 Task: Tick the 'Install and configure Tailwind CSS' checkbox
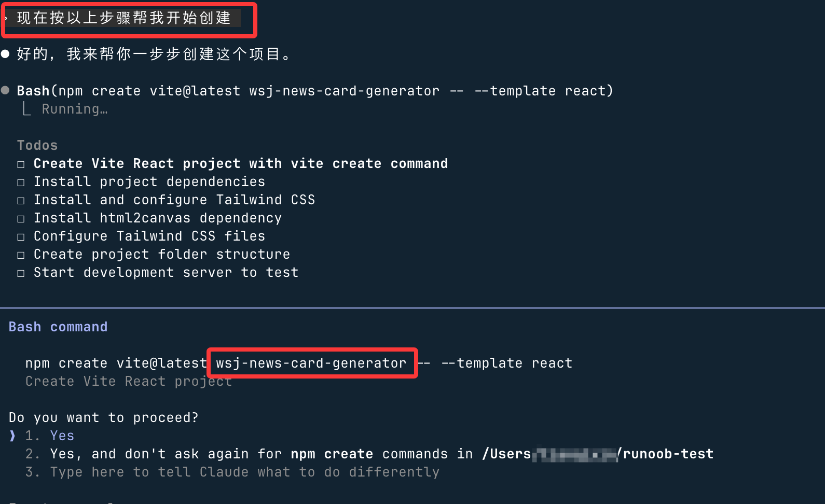pos(21,201)
